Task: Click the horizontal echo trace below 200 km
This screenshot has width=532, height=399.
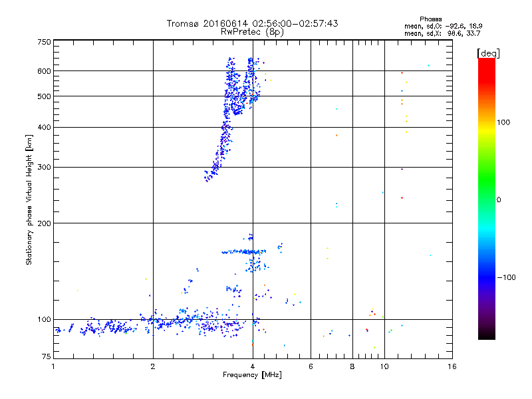Action: (243, 252)
